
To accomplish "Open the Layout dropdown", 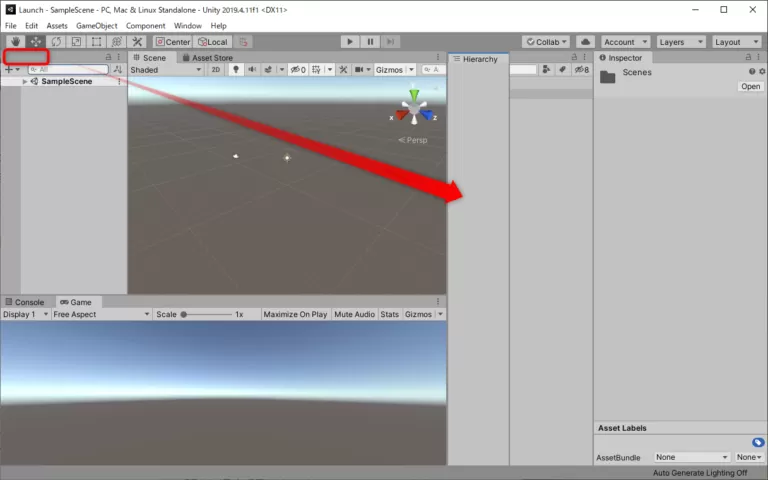I will point(736,42).
